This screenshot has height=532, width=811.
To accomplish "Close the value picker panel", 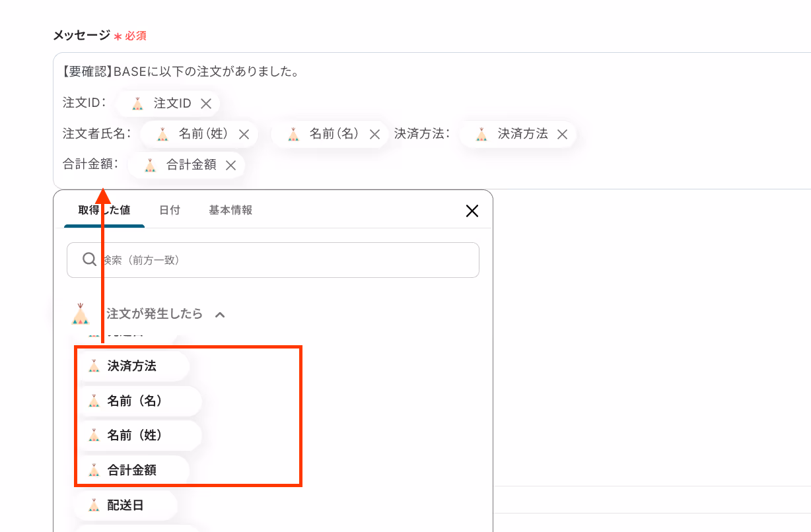I will tap(472, 211).
